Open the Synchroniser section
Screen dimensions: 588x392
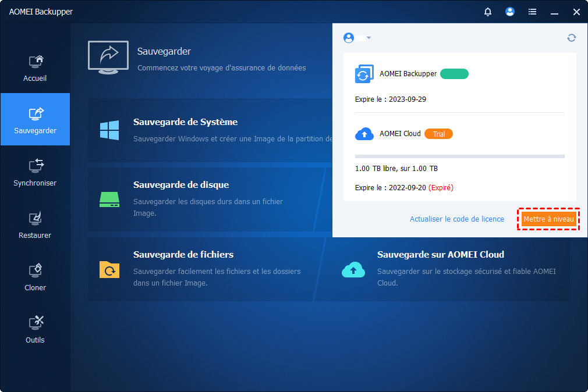tap(35, 172)
